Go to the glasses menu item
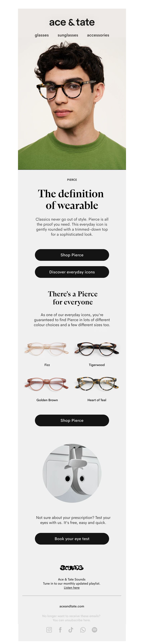The image size is (144, 644). click(x=42, y=35)
